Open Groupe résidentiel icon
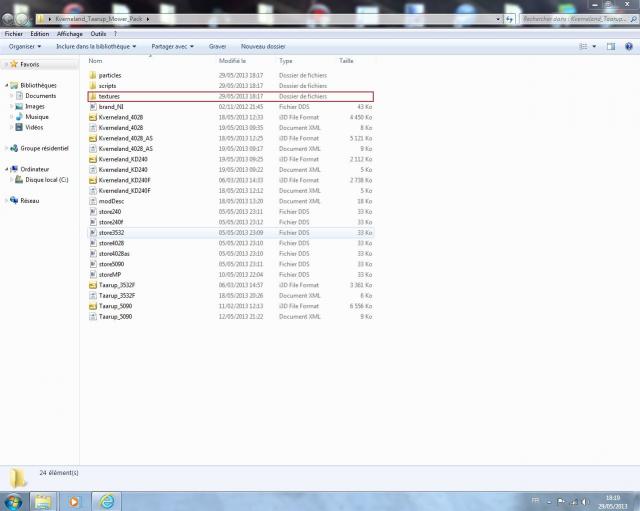The width and height of the screenshot is (640, 511). tap(14, 148)
